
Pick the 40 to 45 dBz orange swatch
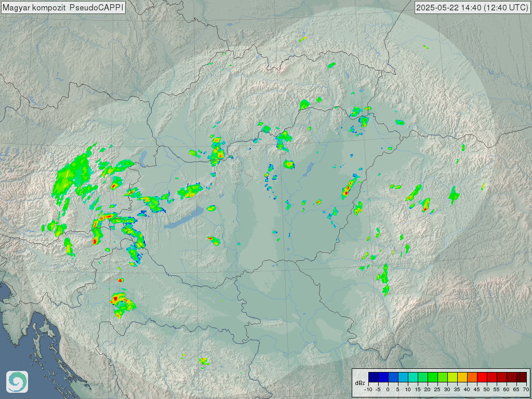(472, 377)
